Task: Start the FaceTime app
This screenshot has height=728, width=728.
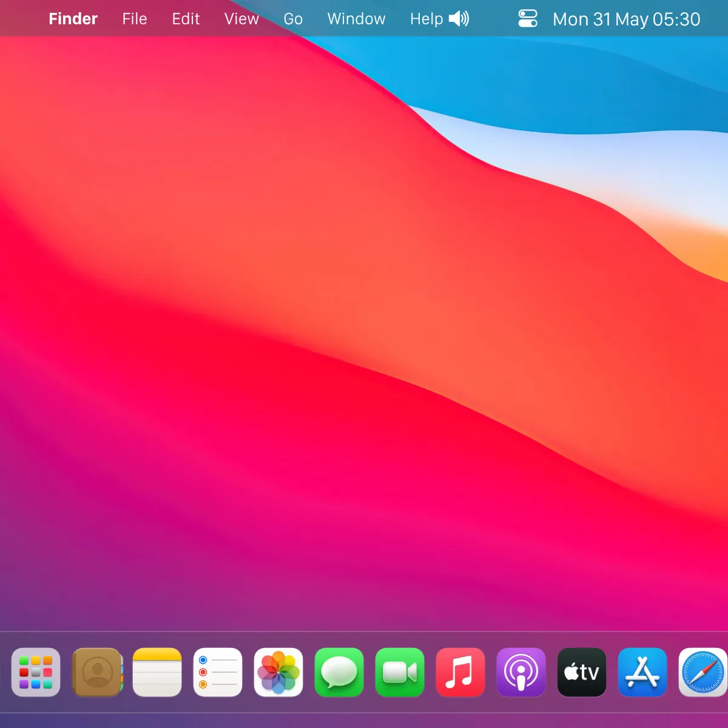Action: [400, 672]
